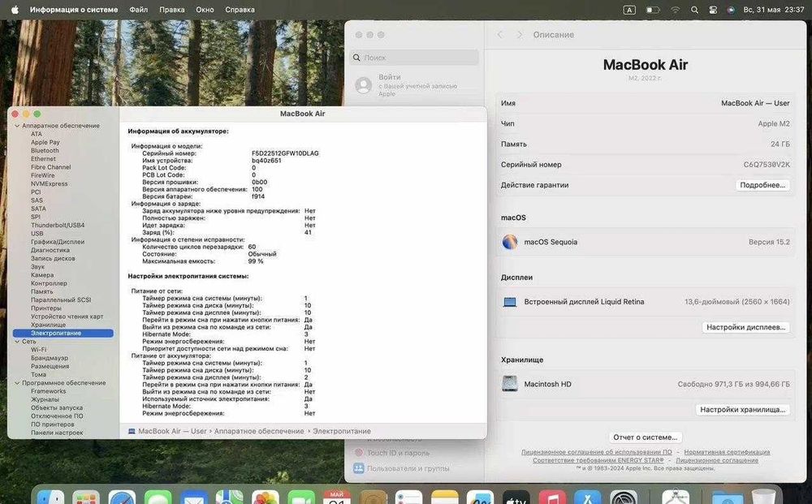
Task: Collapse the Аппаратное обеспечение tree section
Action: coord(17,126)
